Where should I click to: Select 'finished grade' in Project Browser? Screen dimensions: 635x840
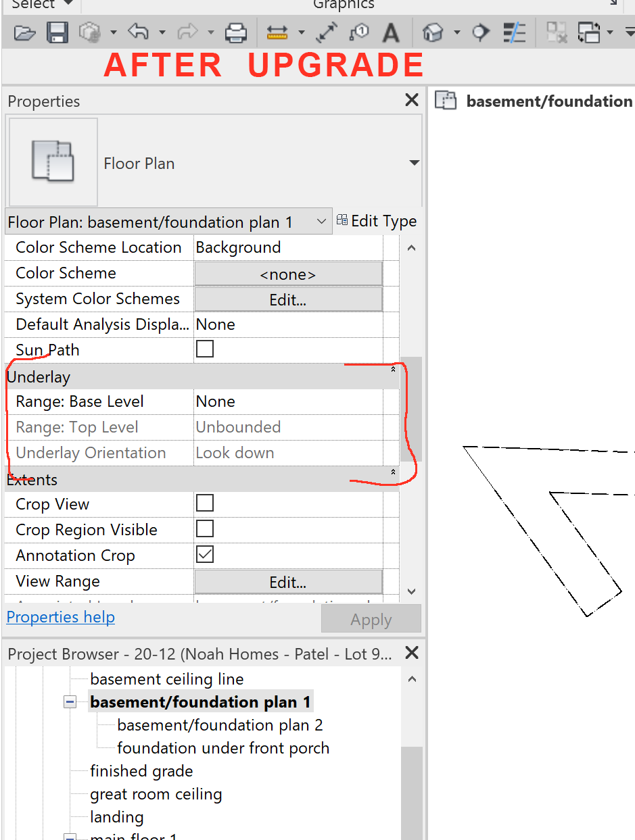141,771
